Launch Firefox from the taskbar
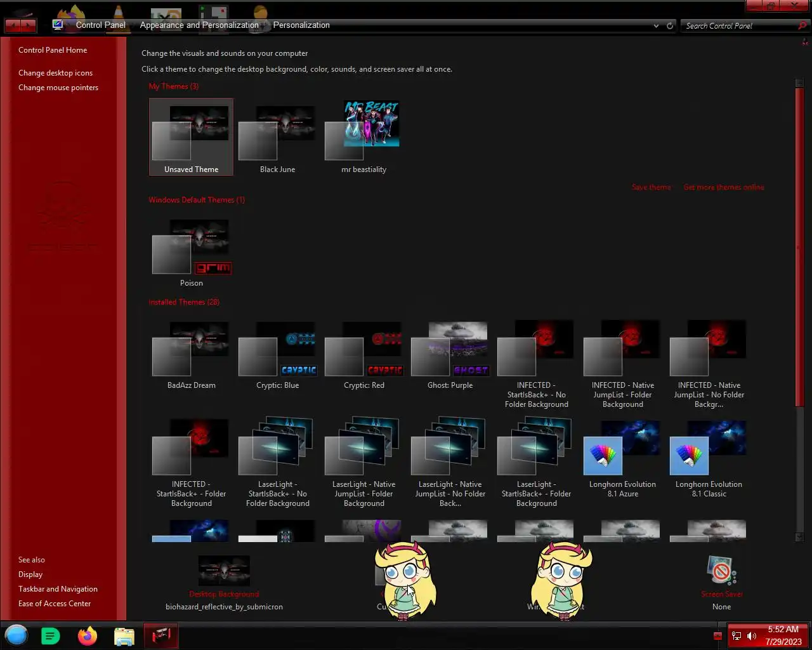 88,635
